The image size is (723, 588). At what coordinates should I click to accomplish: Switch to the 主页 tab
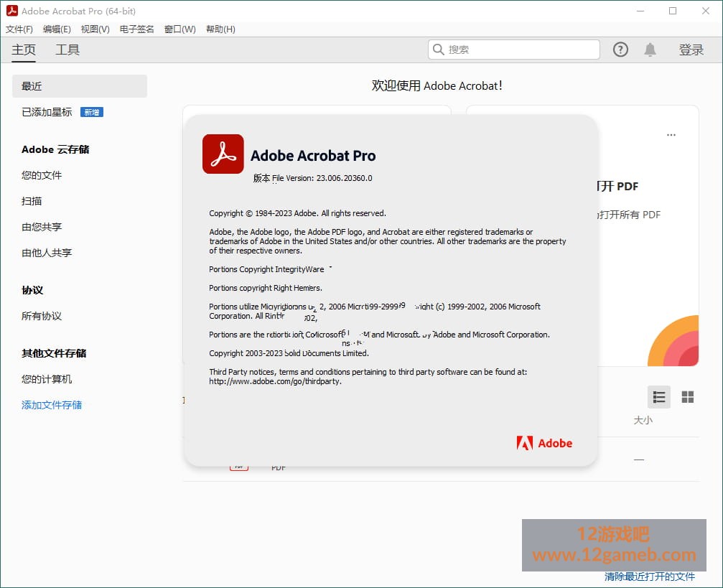[24, 50]
